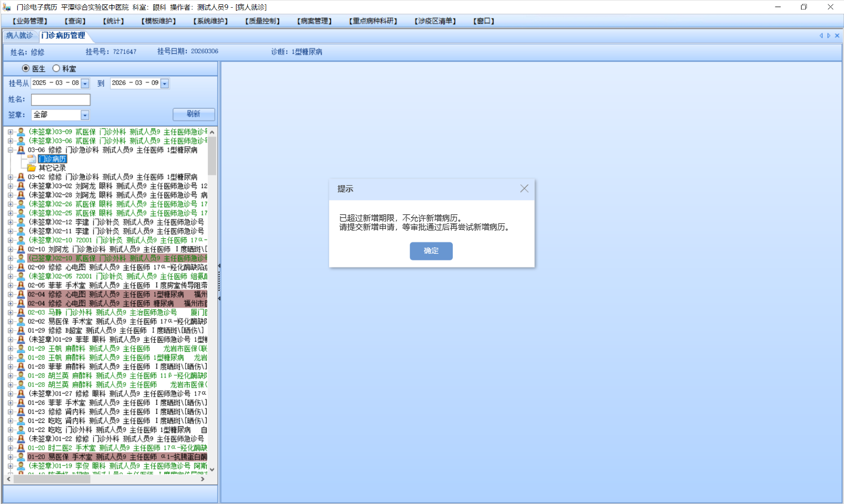This screenshot has width=844, height=504.
Task: Open the 到 end date dropdown arrow
Action: click(x=165, y=84)
